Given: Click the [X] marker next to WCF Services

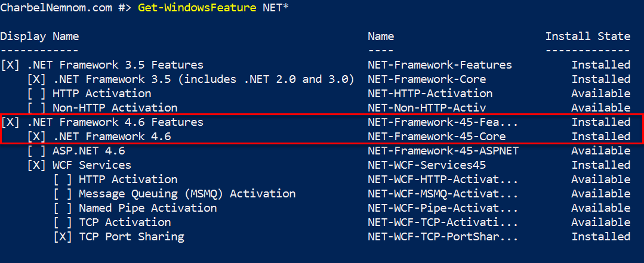Looking at the screenshot, I should [x=36, y=165].
